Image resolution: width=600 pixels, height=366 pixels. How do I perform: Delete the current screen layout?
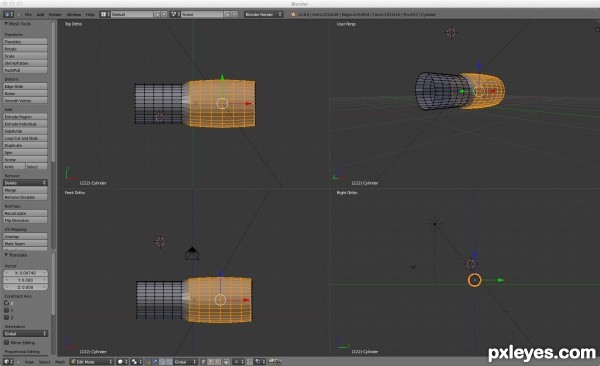(164, 14)
